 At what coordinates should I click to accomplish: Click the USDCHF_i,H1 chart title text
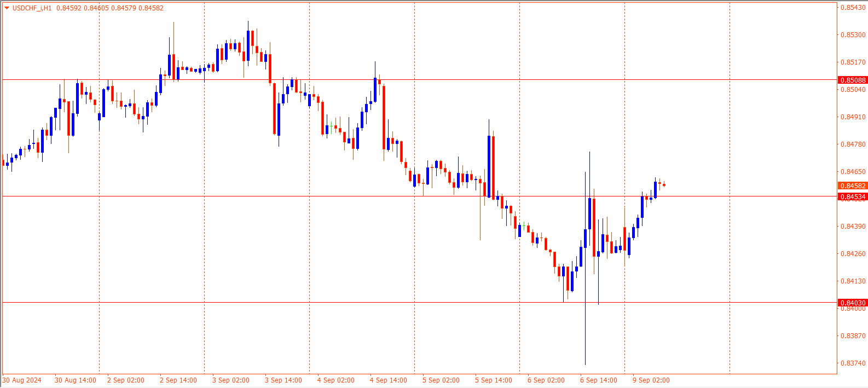[32, 8]
